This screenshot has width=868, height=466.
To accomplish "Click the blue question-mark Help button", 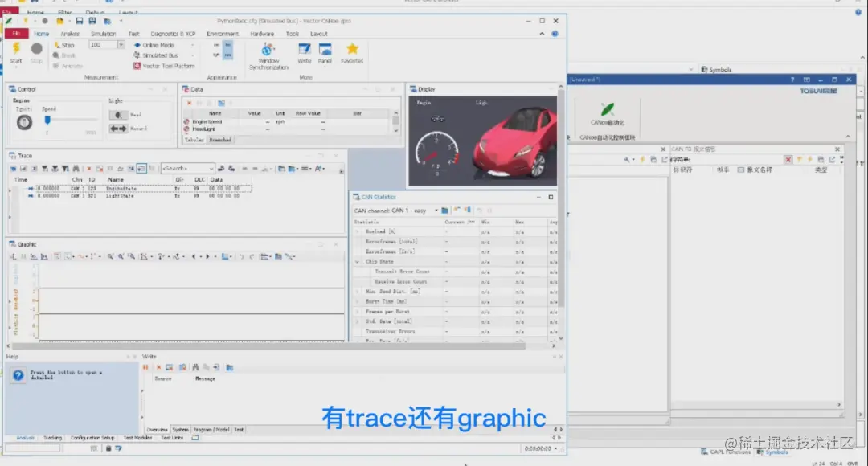I will point(18,375).
